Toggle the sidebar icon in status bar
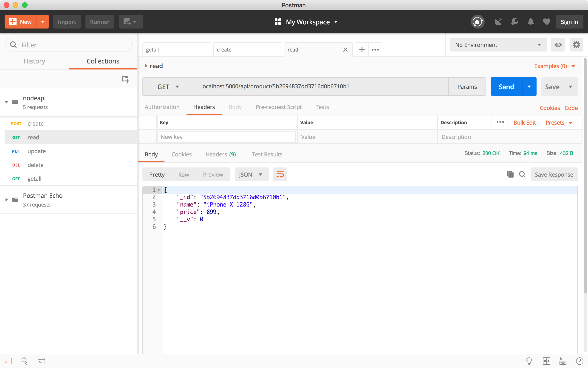588x368 pixels. [x=8, y=361]
